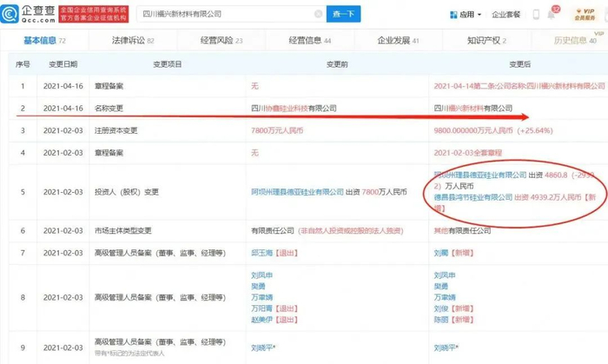Switch to the 基本信息 tab

tap(44, 40)
